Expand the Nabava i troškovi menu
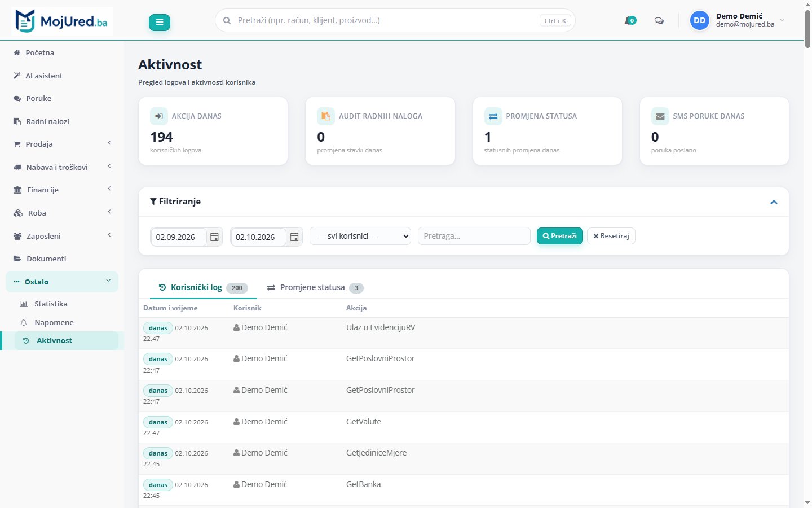Screen dimensions: 812x508 [62, 167]
